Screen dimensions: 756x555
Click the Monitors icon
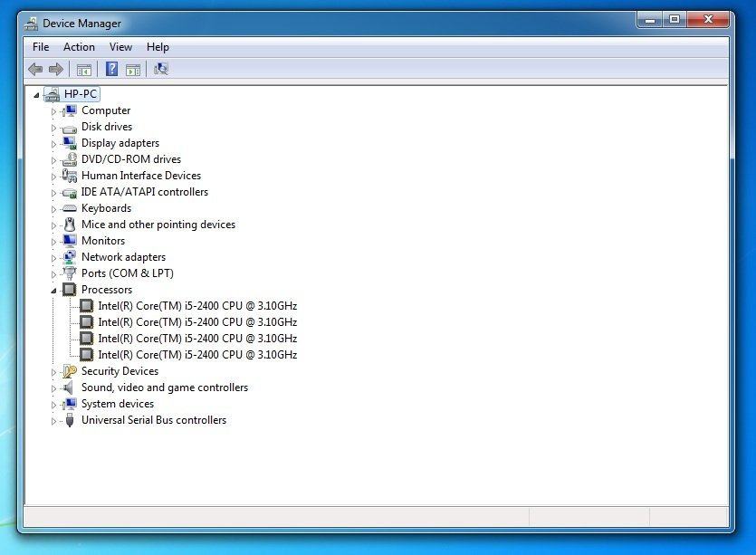tap(70, 241)
